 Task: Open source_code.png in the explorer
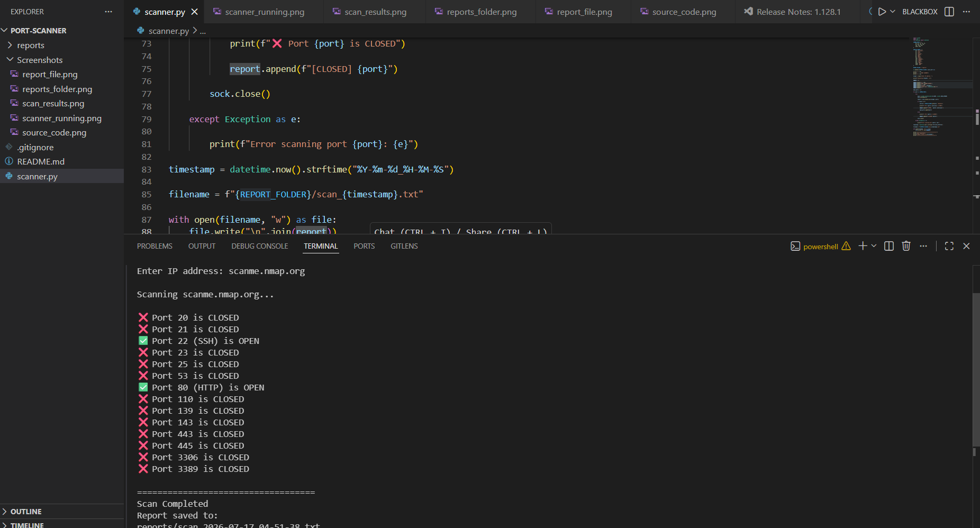(x=54, y=133)
